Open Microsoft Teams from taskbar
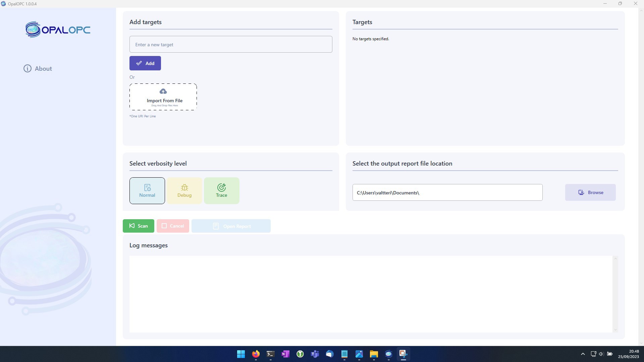Screen dimensions: 644x362 click(x=315, y=354)
